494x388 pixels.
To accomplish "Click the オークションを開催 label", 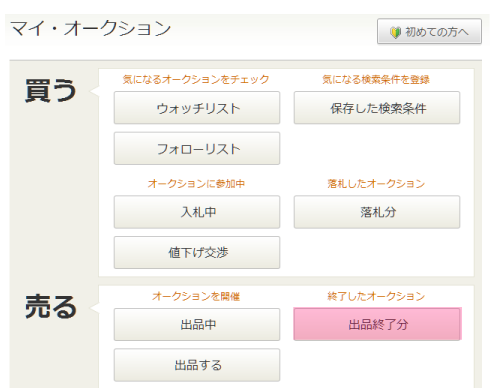I will pyautogui.click(x=196, y=296).
